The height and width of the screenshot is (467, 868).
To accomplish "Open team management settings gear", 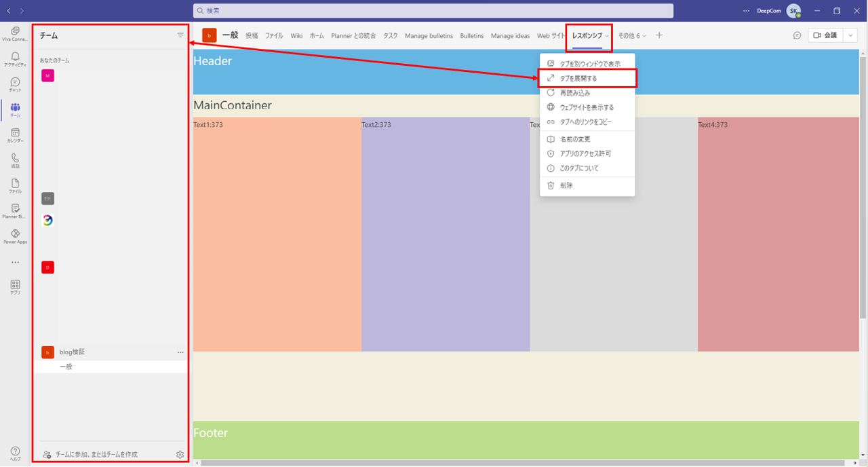I will pyautogui.click(x=180, y=454).
